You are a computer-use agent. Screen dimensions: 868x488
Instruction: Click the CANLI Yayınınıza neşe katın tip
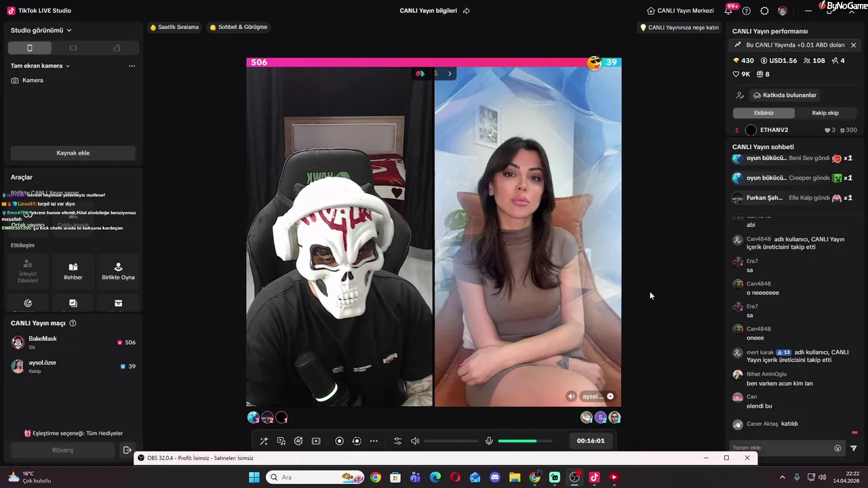click(679, 28)
